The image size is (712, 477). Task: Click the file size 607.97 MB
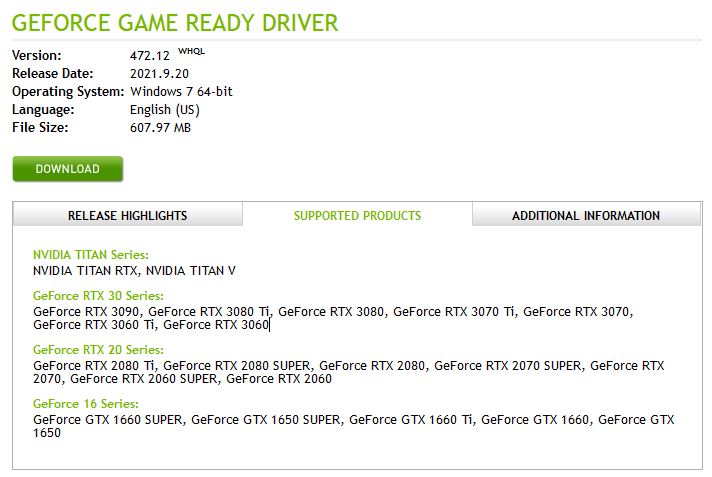[160, 128]
